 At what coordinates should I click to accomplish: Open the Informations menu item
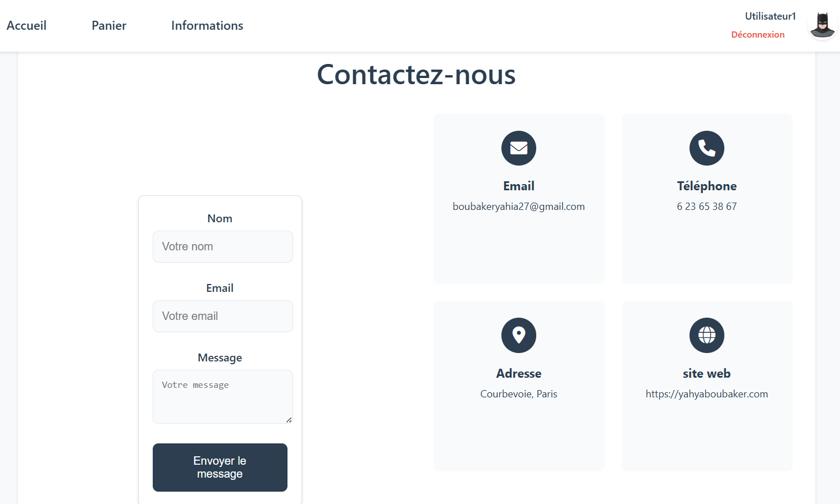pos(207,26)
